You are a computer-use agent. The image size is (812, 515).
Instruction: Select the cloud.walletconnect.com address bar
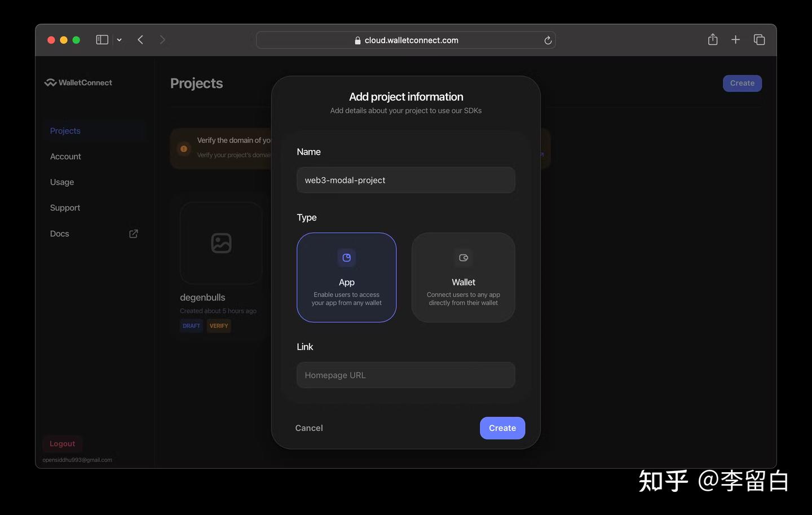click(406, 40)
